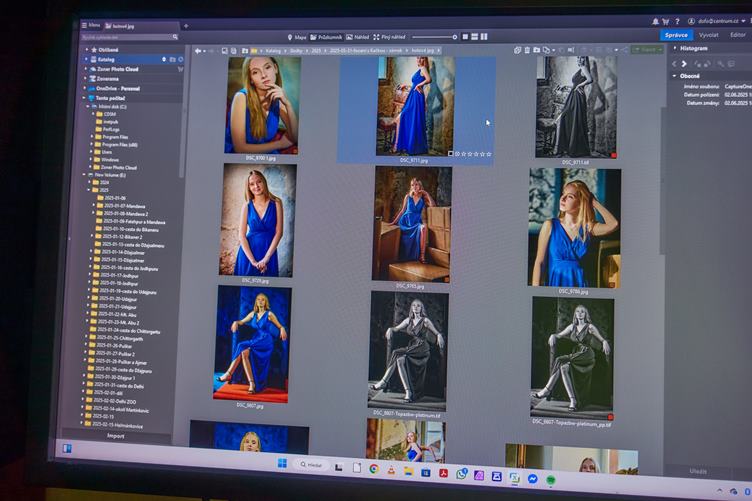Click the Katalog folder icon

(173, 59)
